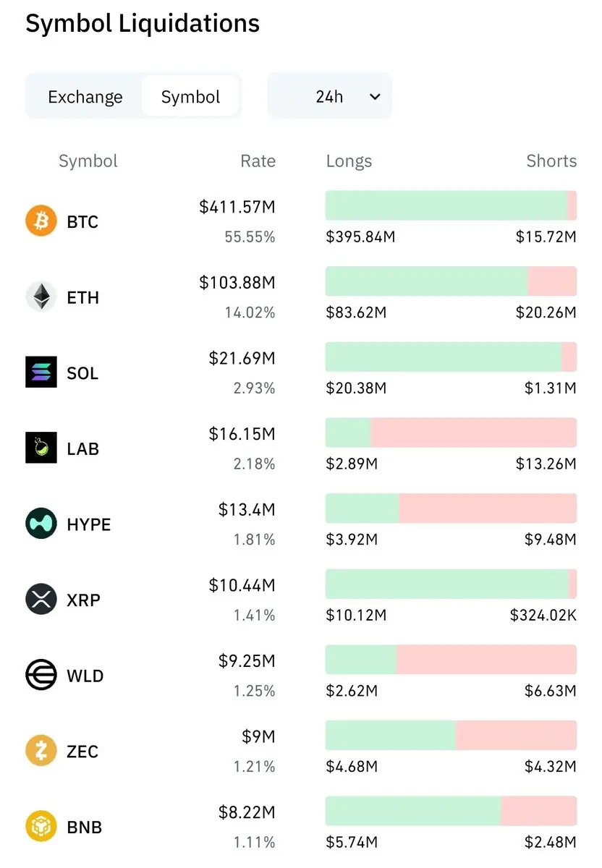Click the Ethereum ETH logo icon
The width and height of the screenshot is (602, 868).
[41, 297]
